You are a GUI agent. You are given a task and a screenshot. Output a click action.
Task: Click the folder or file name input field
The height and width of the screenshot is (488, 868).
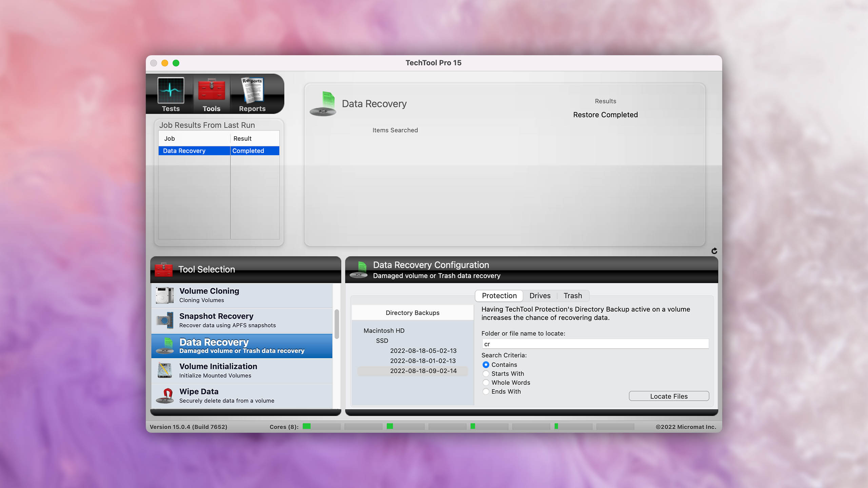point(595,344)
